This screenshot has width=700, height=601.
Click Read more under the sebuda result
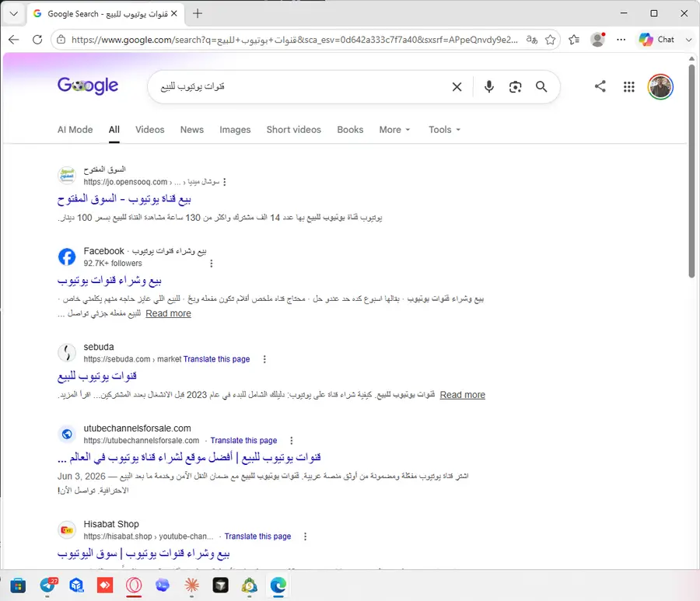tap(463, 395)
